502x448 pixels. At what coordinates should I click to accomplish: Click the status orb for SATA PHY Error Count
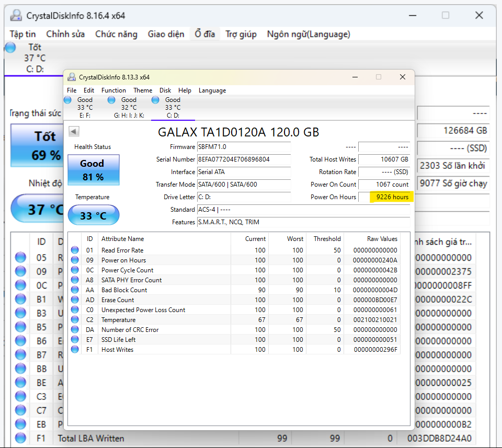[75, 280]
